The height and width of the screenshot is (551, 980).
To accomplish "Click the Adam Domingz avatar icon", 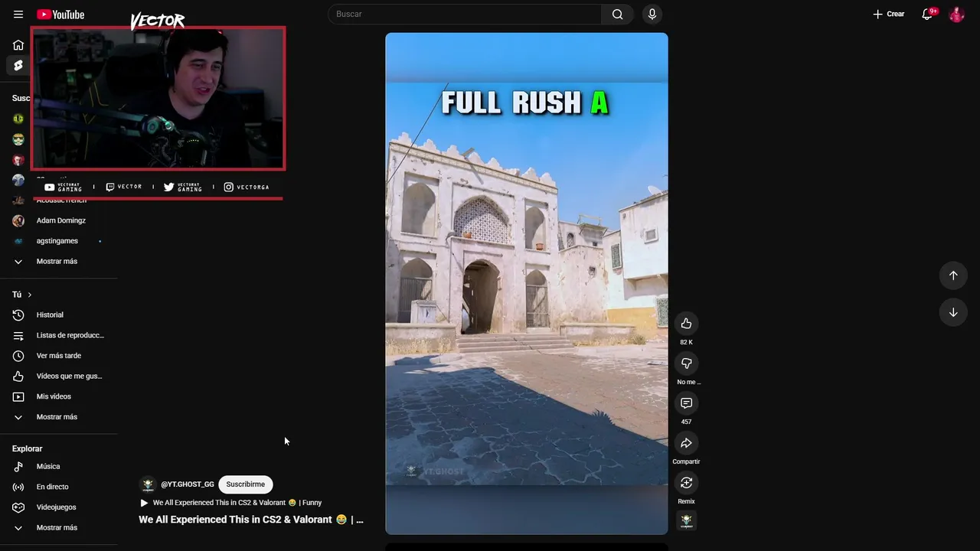I will (x=18, y=220).
